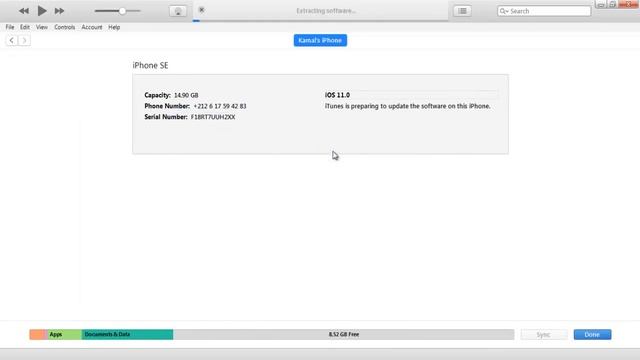Click the Sync button
This screenshot has height=360, width=640.
point(544,335)
